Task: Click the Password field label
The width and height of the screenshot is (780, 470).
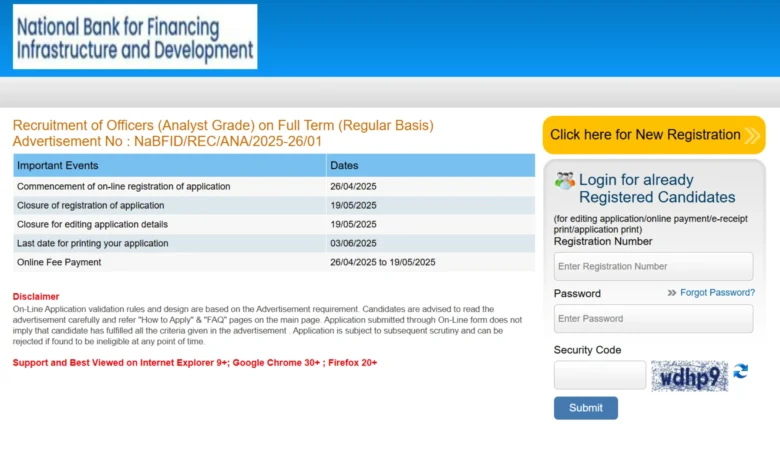Action: coord(577,293)
